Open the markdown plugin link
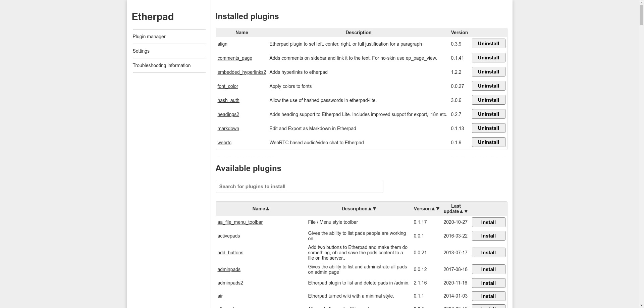Screen dimensions: 644x308 [228, 129]
